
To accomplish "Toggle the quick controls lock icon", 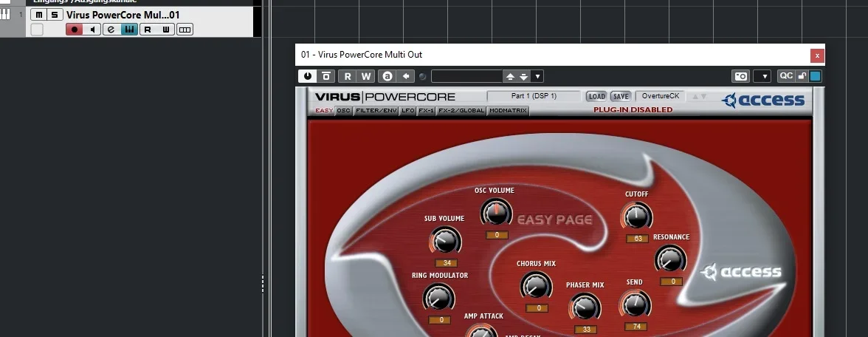I will coord(802,76).
